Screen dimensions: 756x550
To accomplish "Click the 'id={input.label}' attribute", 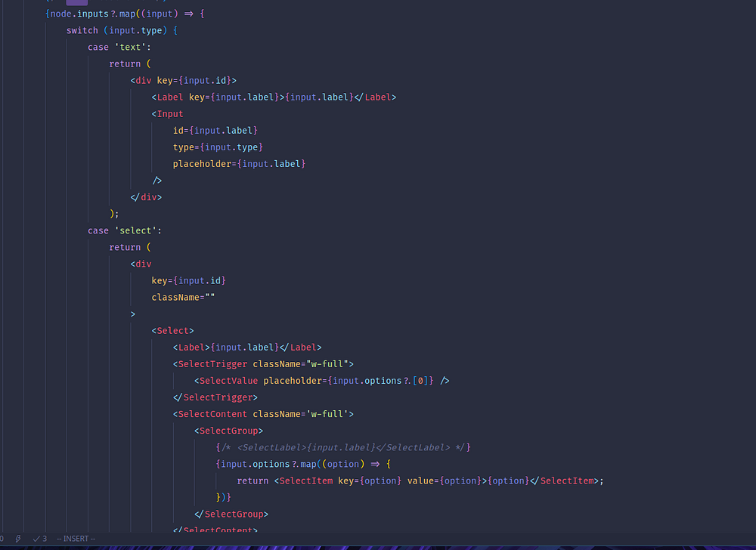I will pos(215,131).
